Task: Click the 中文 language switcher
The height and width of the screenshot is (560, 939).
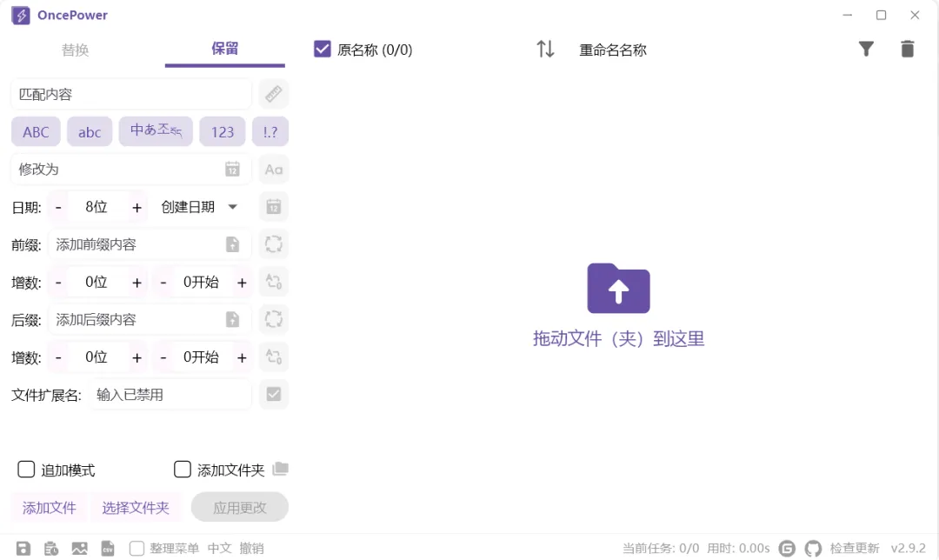Action: 219,548
